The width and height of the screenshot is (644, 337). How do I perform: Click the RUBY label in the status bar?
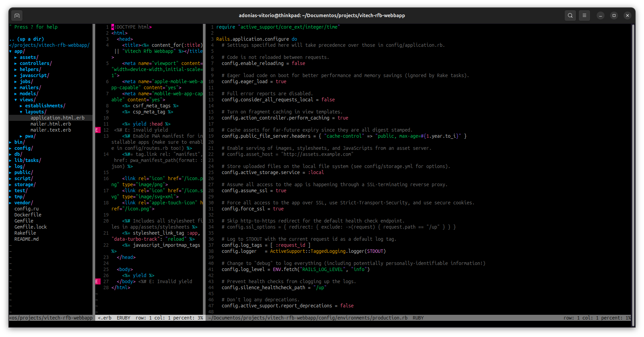418,317
